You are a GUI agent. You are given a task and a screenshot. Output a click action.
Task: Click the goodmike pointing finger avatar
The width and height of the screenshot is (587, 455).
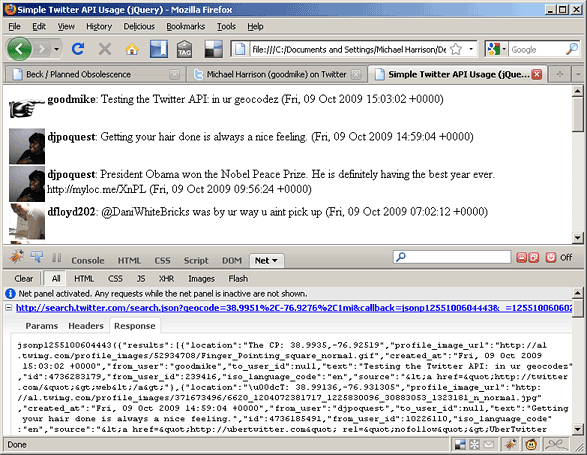click(27, 108)
